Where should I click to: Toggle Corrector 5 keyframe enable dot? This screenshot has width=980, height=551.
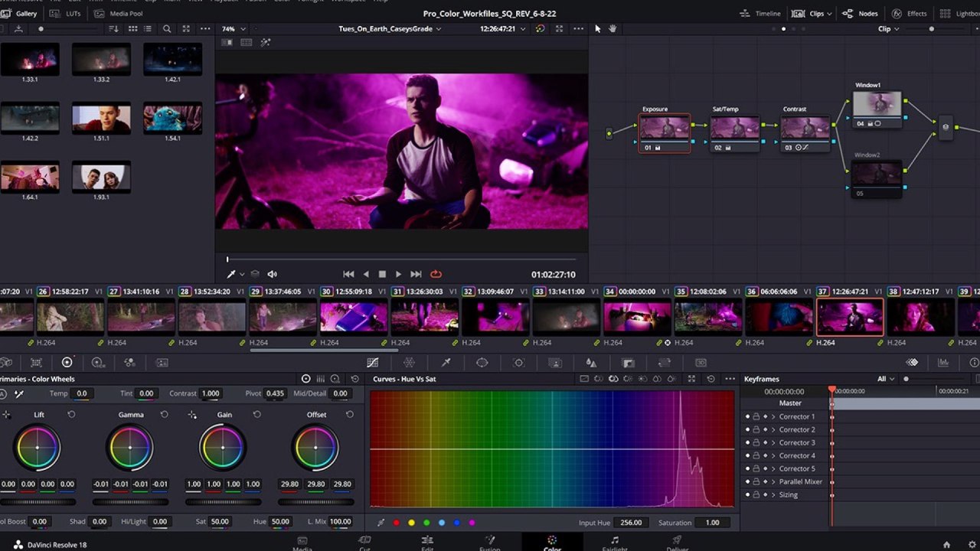(747, 468)
